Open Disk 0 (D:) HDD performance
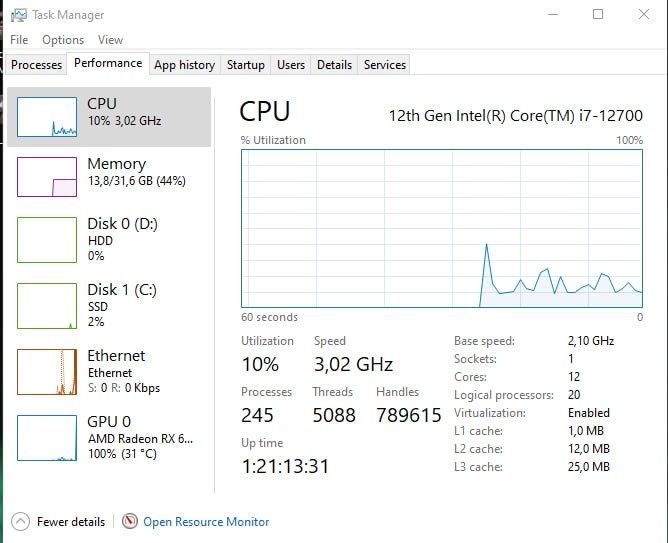Image resolution: width=668 pixels, height=543 pixels. [x=109, y=240]
